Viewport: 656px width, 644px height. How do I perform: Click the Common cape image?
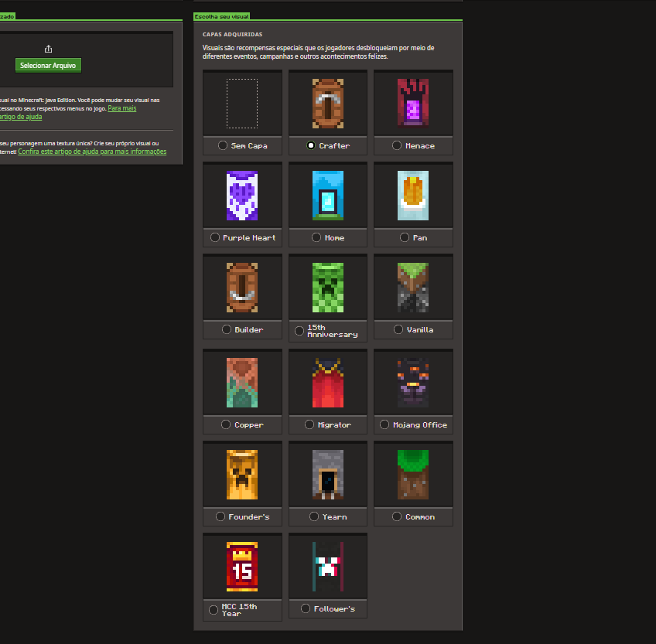tap(413, 475)
